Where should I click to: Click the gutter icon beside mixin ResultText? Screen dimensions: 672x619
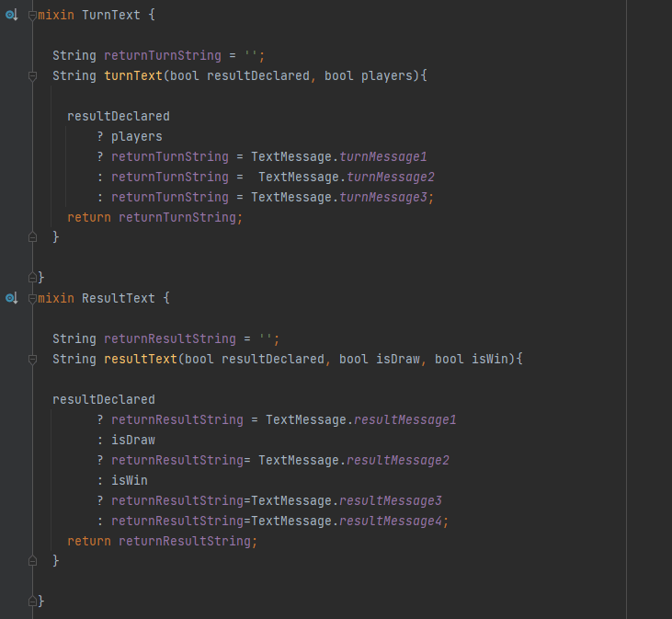tap(11, 298)
